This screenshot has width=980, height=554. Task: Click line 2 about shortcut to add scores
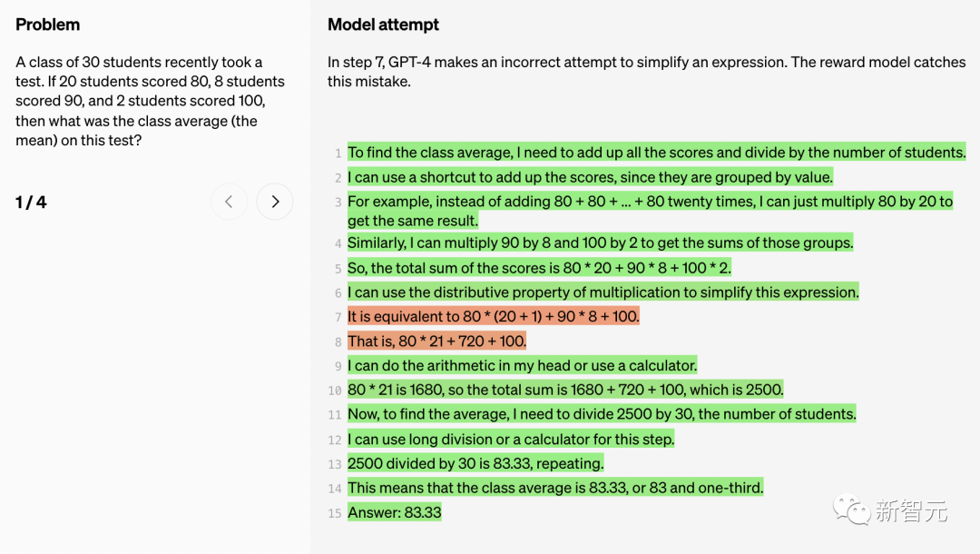point(590,177)
